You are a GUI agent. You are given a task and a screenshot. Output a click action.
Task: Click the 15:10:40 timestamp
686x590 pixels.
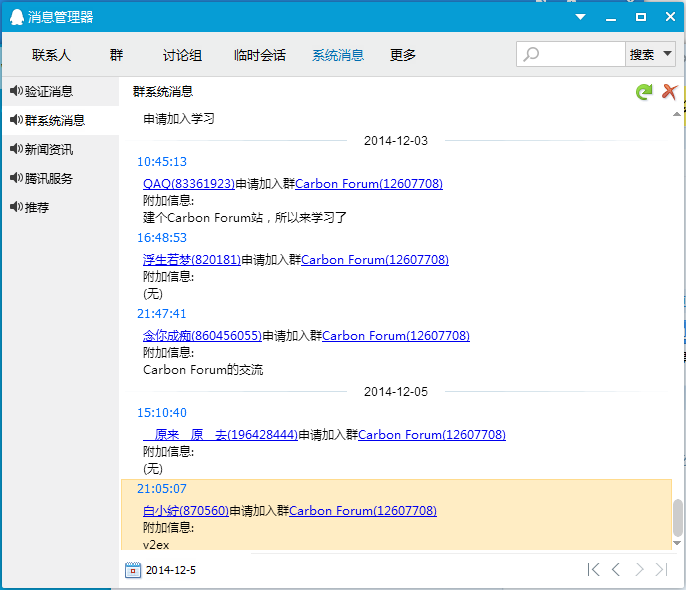[162, 413]
